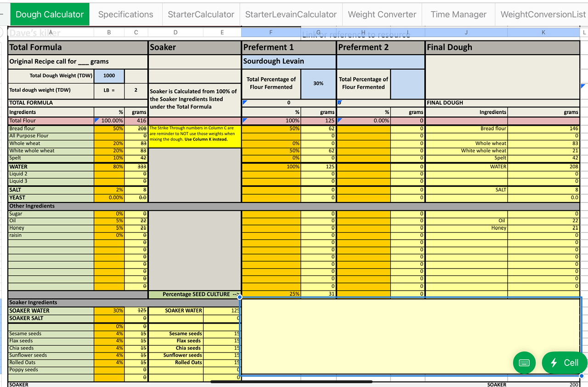Select column B header
This screenshot has height=387, width=588.
coord(109,33)
